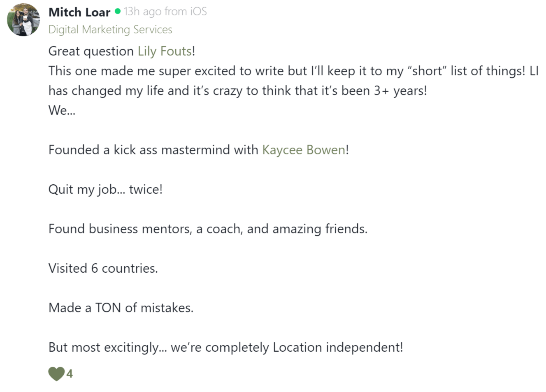This screenshot has width=546, height=392.
Task: Like the post with the heart icon
Action: tap(56, 373)
